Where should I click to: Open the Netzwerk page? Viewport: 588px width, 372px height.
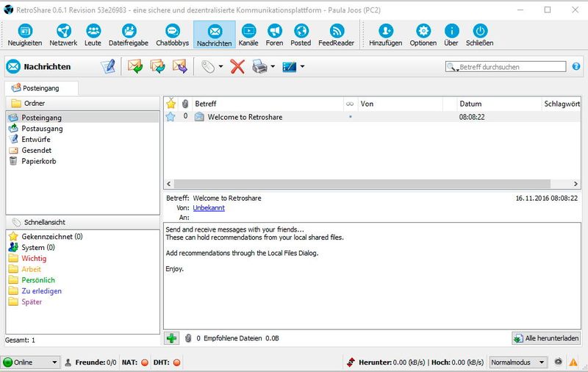tap(63, 35)
